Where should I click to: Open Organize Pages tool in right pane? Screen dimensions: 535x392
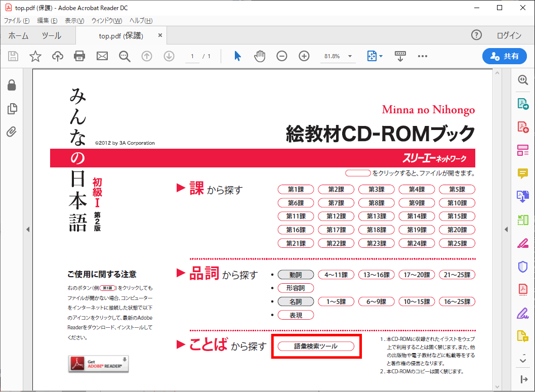pos(523,150)
